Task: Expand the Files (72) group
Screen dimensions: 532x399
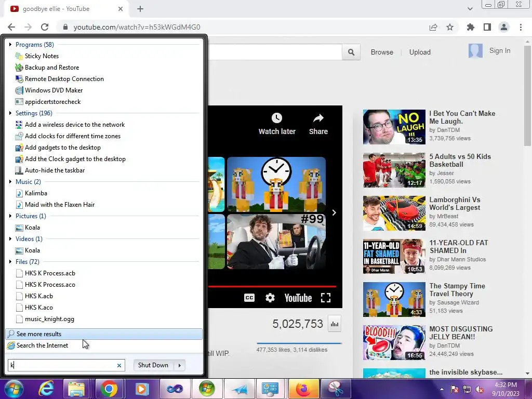Action: coord(10,262)
